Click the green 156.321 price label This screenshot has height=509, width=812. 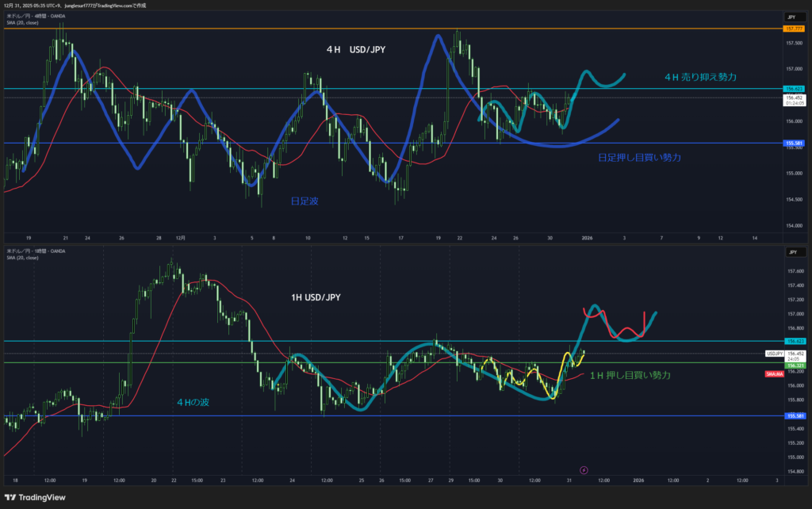(793, 363)
